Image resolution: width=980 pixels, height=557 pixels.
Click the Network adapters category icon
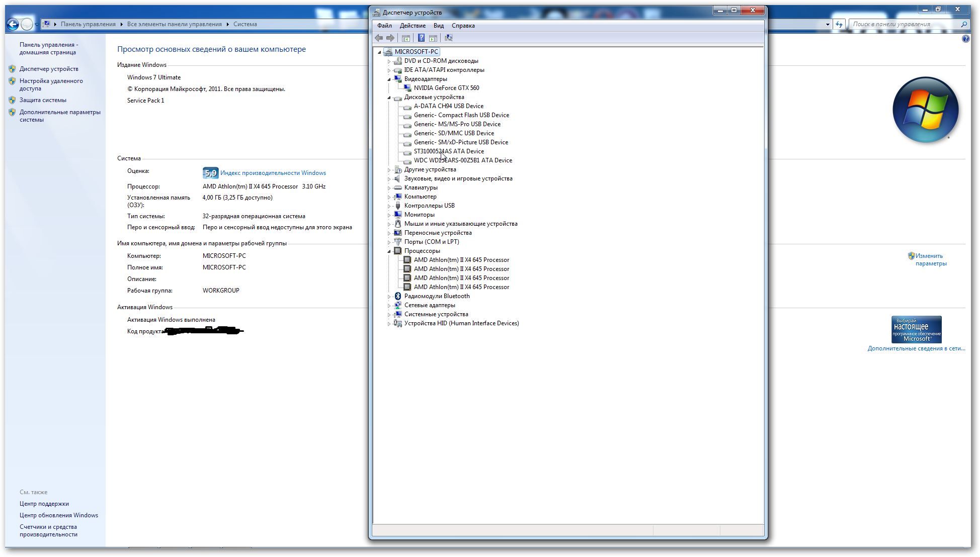(398, 305)
